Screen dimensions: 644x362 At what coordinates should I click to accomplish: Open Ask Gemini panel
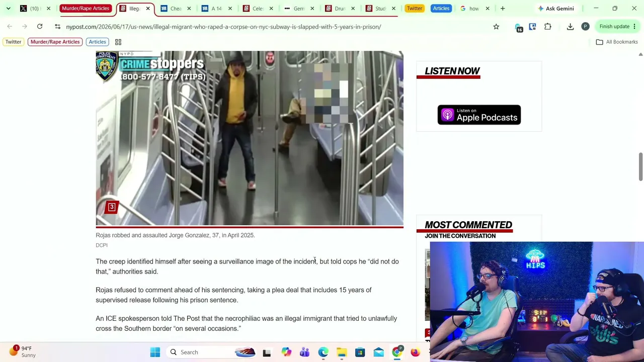click(x=556, y=9)
